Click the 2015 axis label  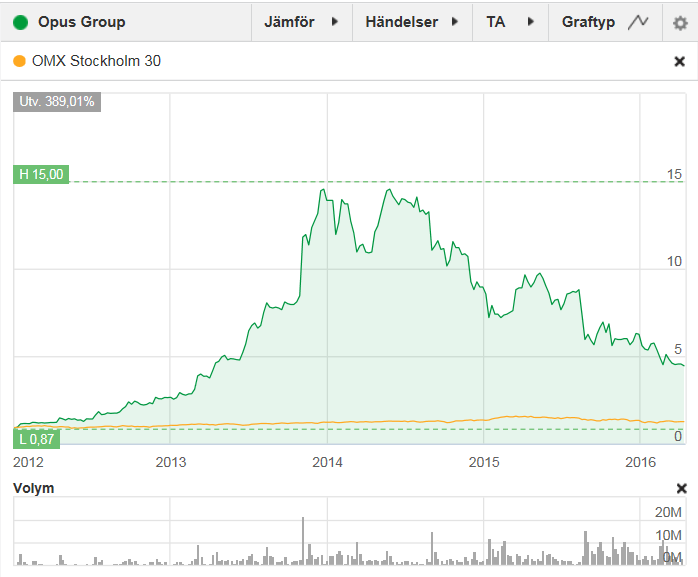(484, 462)
